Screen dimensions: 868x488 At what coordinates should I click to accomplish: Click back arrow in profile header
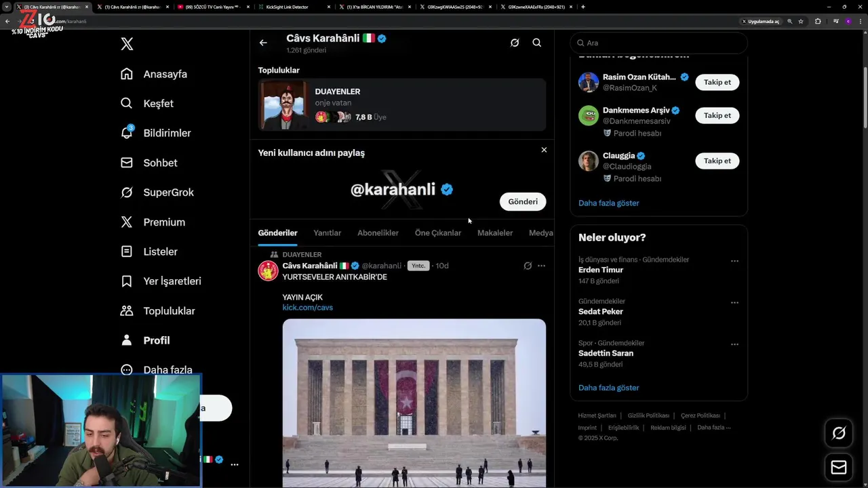pyautogui.click(x=263, y=43)
